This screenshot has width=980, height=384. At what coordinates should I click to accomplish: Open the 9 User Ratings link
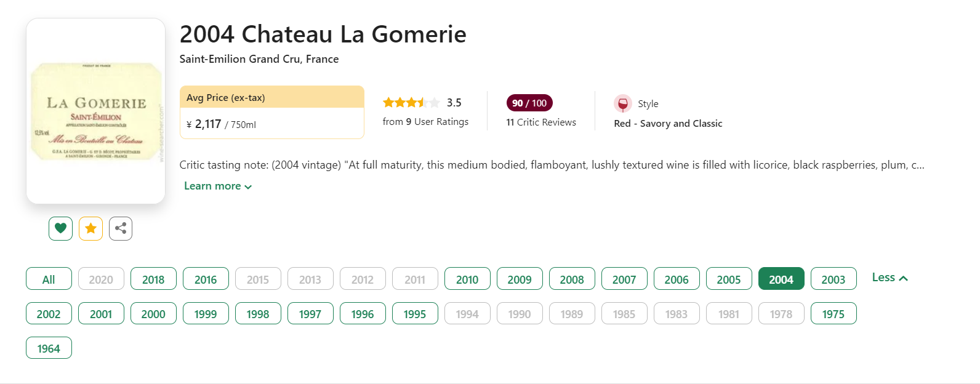click(425, 122)
